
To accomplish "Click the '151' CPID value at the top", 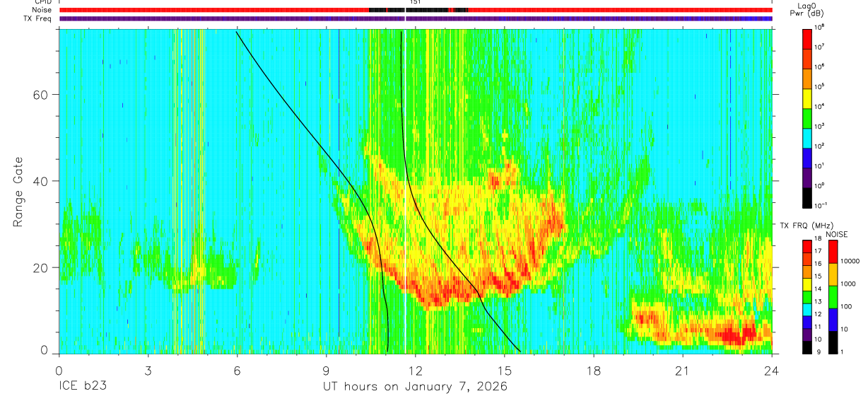I will 416,3.
